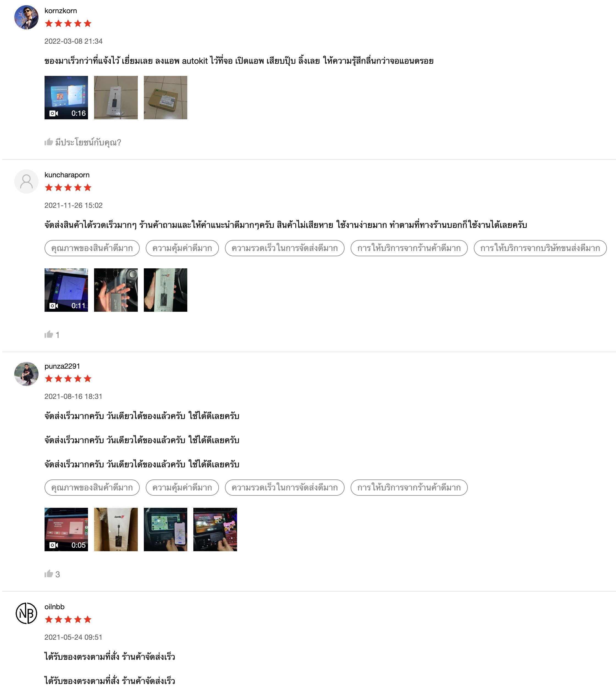The width and height of the screenshot is (616, 695).
Task: Open punza2291's profile picture
Action: (x=26, y=374)
